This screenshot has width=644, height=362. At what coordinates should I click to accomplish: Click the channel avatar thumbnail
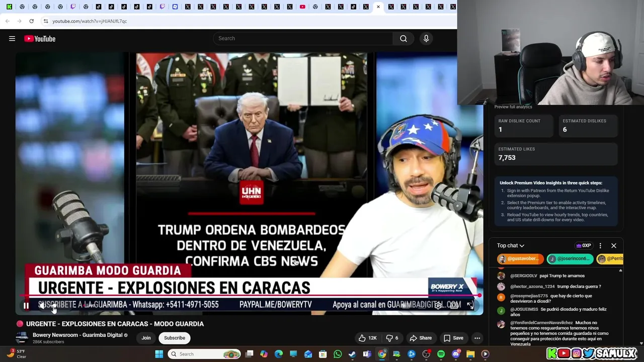click(22, 338)
